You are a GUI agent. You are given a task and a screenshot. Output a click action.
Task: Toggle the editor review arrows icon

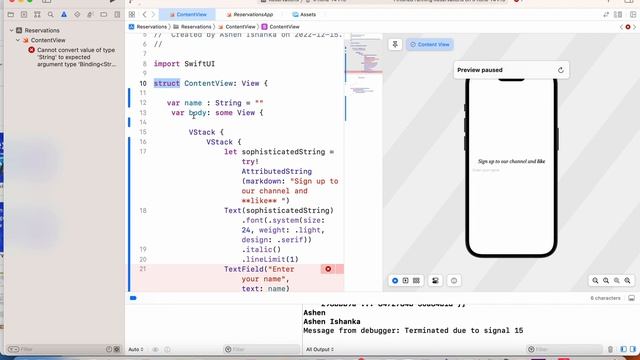coord(606,15)
